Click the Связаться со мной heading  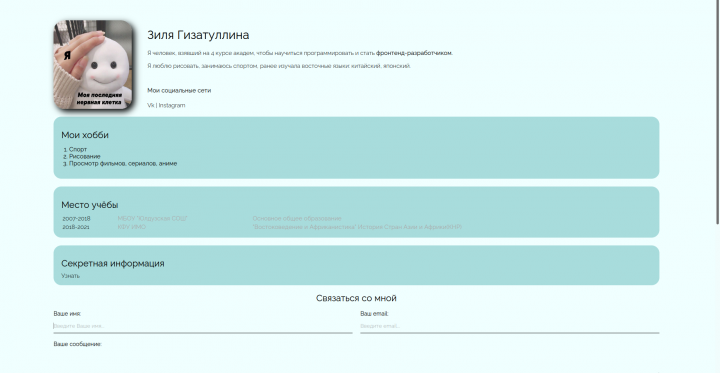click(356, 299)
